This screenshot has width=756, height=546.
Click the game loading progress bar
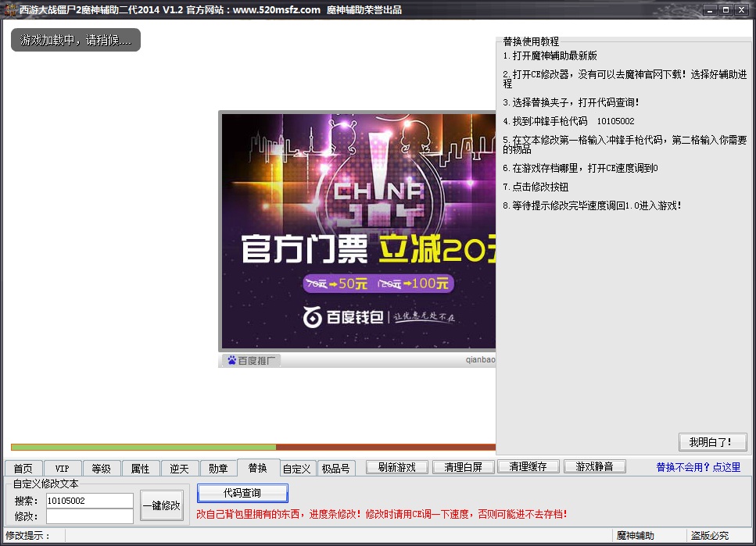coord(253,448)
